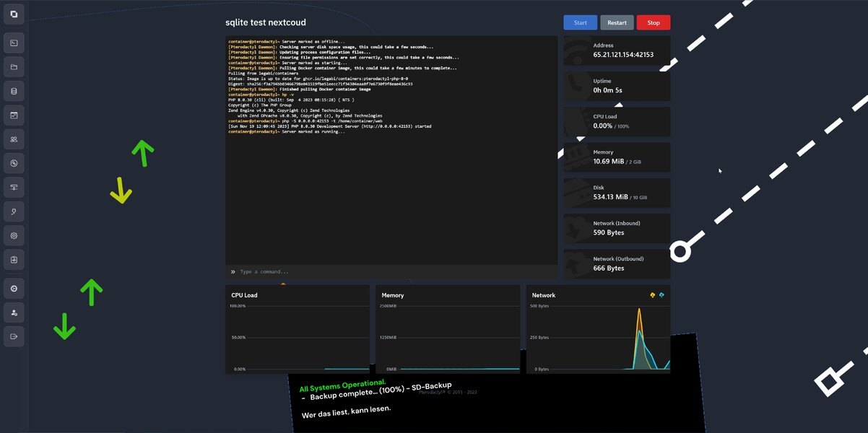The image size is (868, 433).
Task: Start the server with the blue Start button
Action: coord(581,22)
